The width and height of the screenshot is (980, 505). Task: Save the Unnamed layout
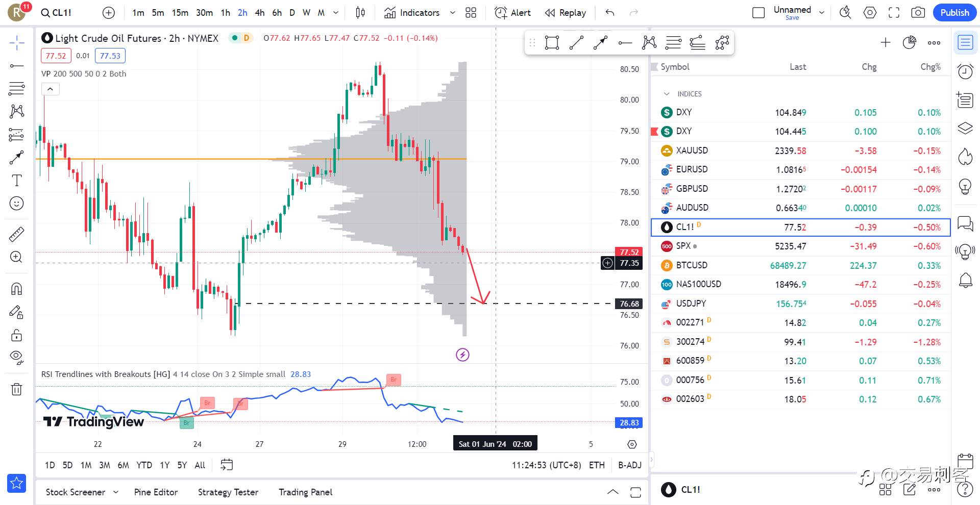(792, 18)
